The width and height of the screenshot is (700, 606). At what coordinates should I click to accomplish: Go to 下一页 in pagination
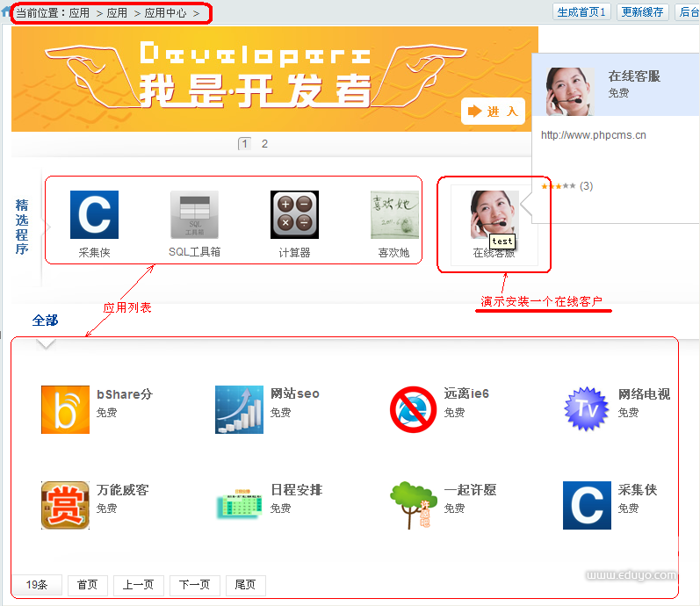(194, 585)
